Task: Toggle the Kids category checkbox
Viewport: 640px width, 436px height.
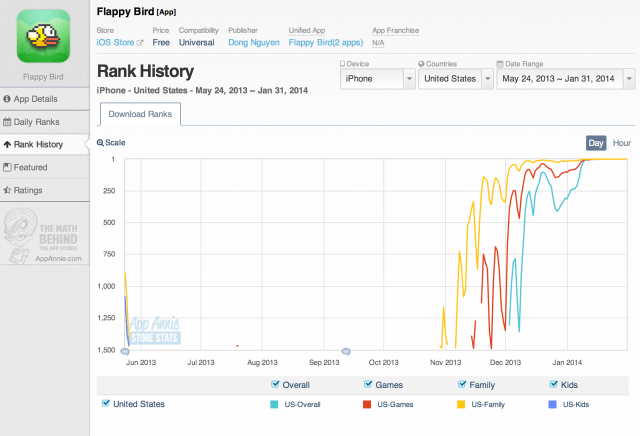Action: tap(553, 384)
